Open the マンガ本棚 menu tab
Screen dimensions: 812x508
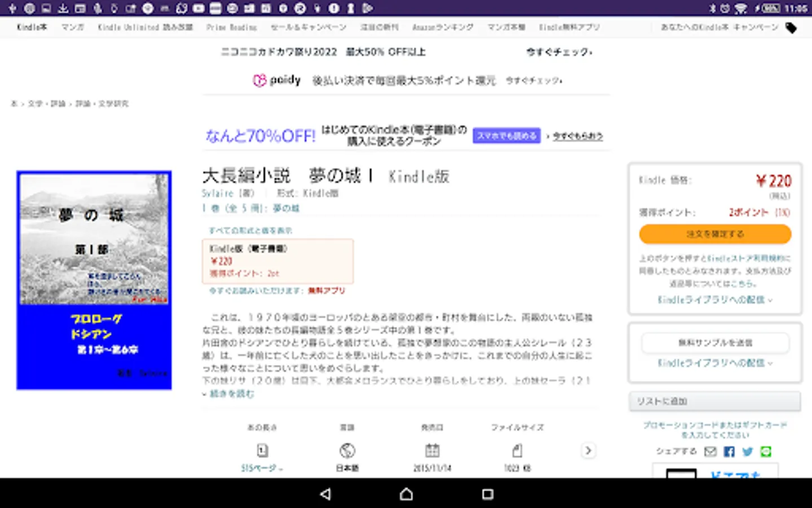coord(506,27)
